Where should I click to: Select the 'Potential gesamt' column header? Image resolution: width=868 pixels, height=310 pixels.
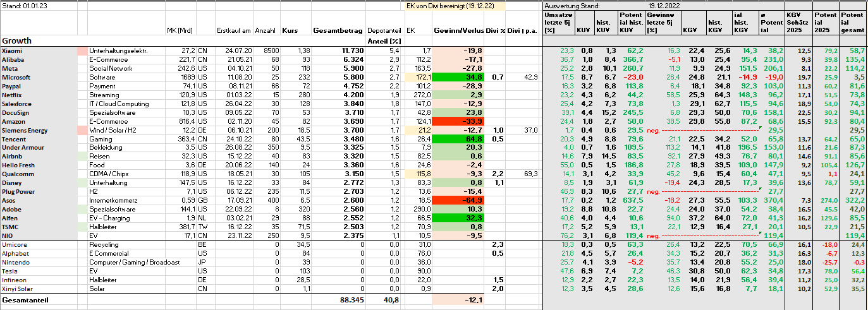coord(853,23)
